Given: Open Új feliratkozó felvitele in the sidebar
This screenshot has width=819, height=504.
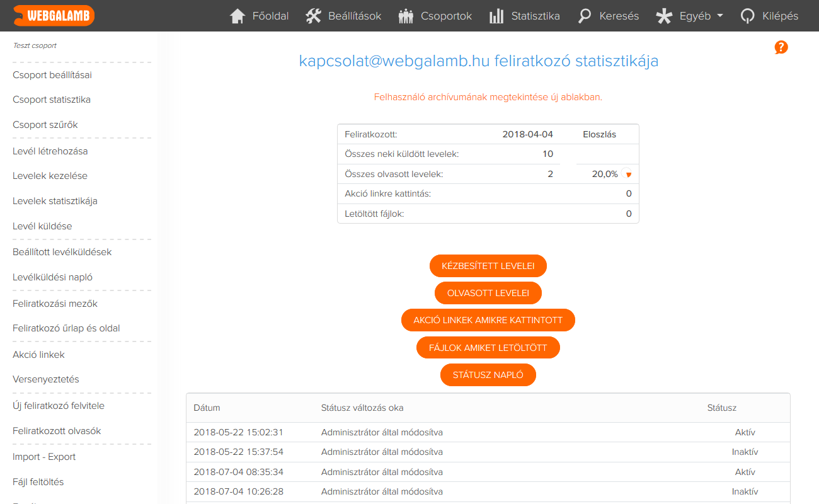Looking at the screenshot, I should (x=59, y=406).
